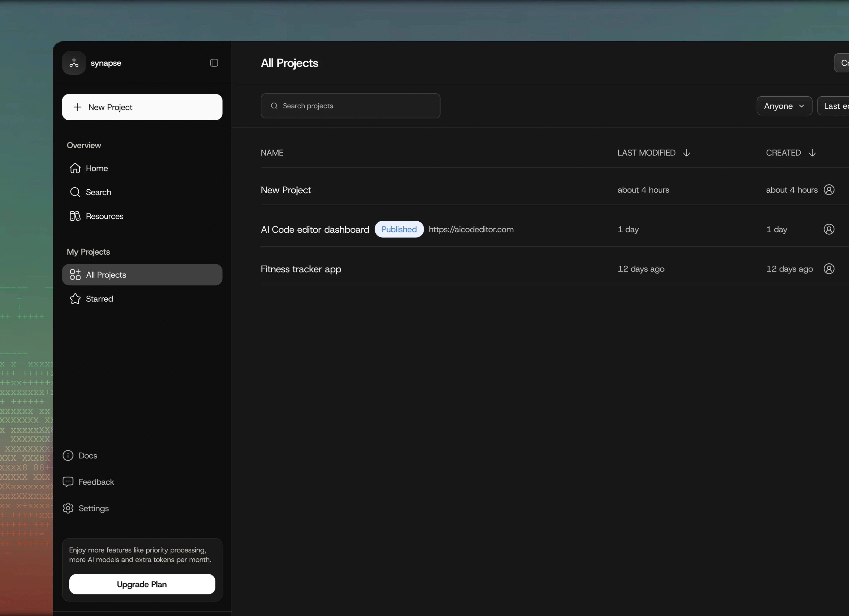Click the 'Enjoy more features' upgrade text
Screen dimensions: 849x616
[x=140, y=555]
